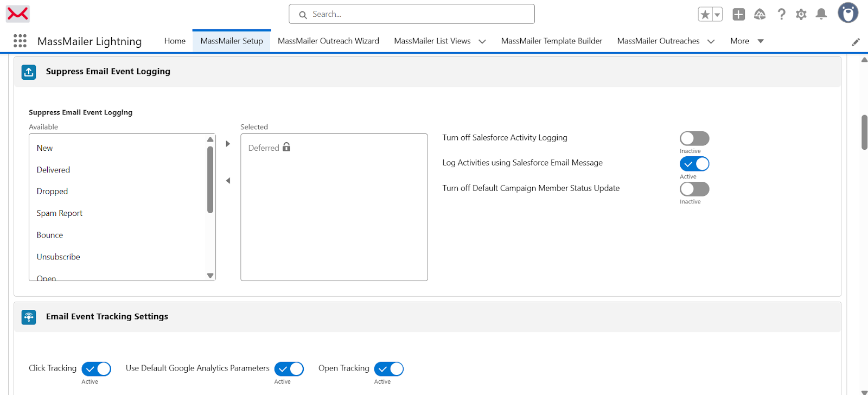Click the Available list scrollbar thumb

pyautogui.click(x=210, y=179)
